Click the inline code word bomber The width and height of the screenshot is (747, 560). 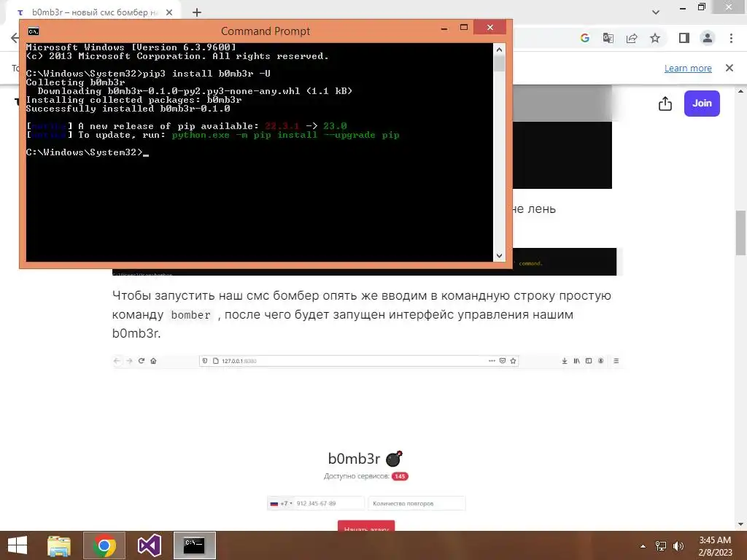coord(190,315)
